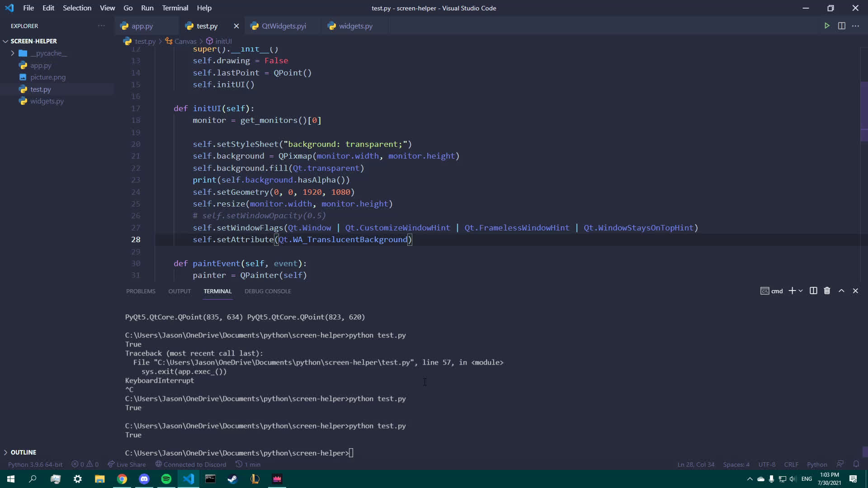868x488 pixels.
Task: Run the Python file with play icon
Action: pyautogui.click(x=827, y=26)
